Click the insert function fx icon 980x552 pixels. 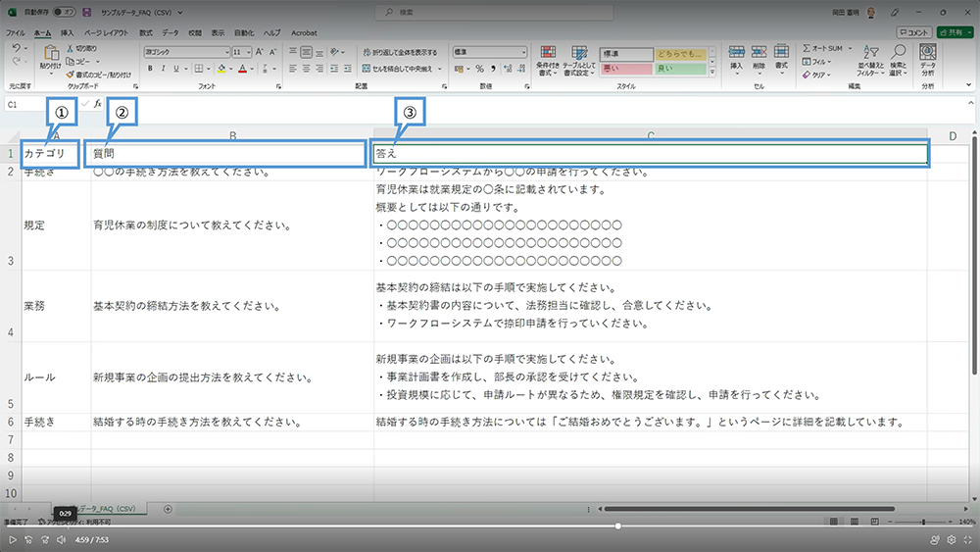(x=97, y=104)
